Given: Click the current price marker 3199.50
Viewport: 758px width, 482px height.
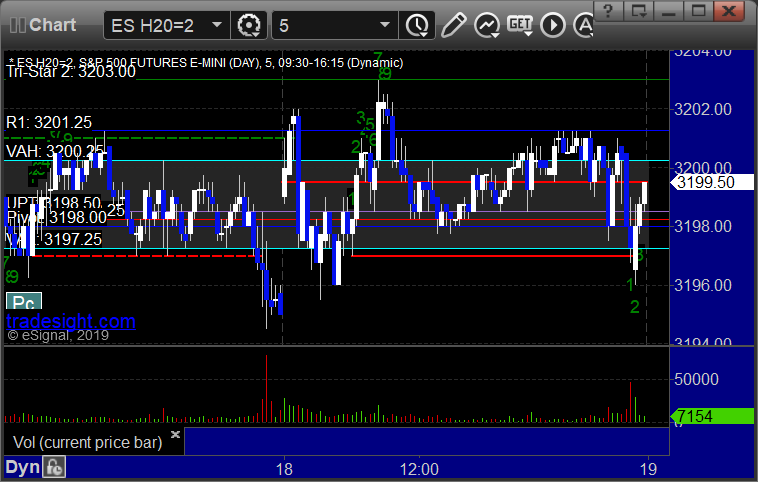Looking at the screenshot, I should tap(712, 182).
